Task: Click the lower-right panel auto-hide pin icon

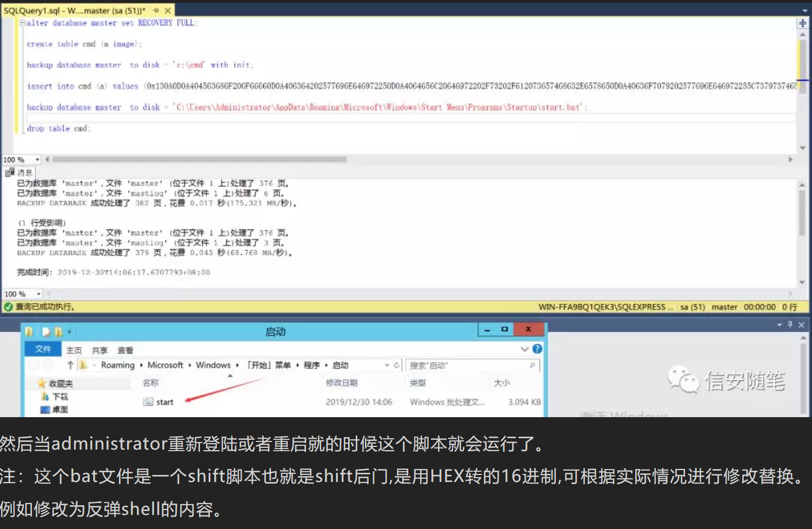Action: [x=790, y=325]
